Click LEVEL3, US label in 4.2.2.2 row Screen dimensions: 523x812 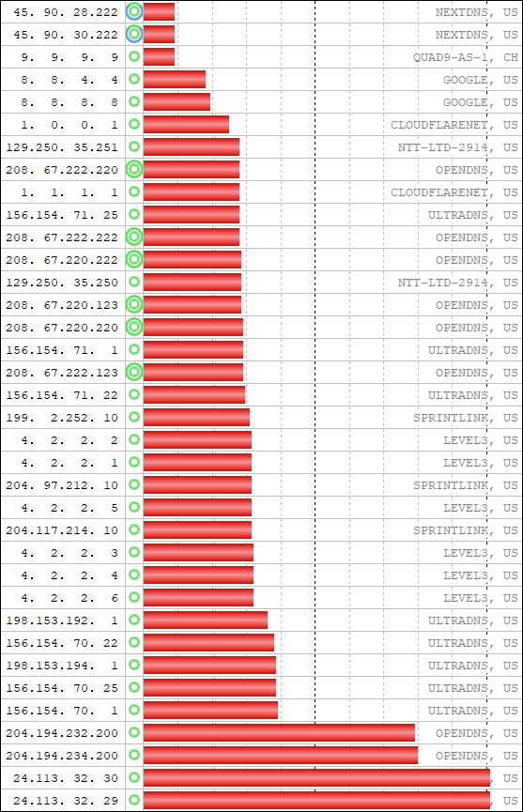click(480, 440)
